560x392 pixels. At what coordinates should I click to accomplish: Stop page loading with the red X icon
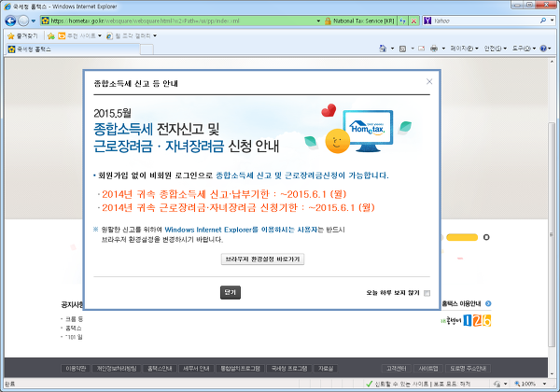[x=413, y=21]
